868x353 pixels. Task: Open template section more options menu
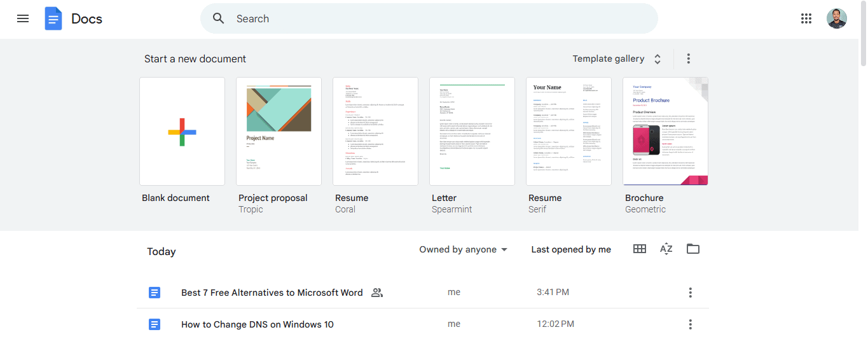tap(689, 59)
